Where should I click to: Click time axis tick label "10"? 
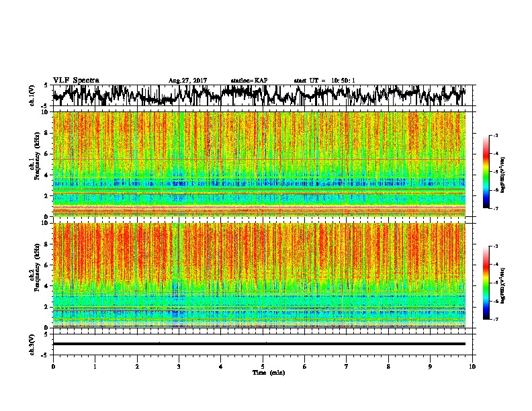click(x=472, y=367)
